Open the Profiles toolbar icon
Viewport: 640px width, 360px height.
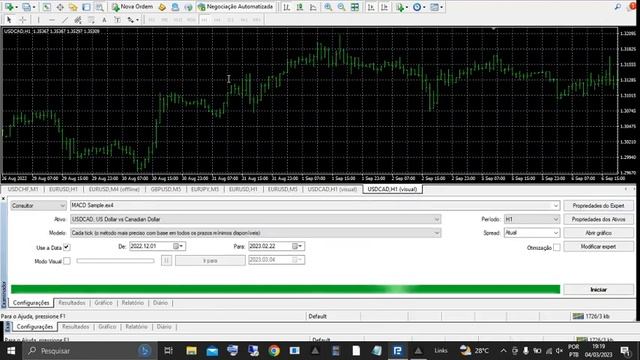tap(28, 7)
